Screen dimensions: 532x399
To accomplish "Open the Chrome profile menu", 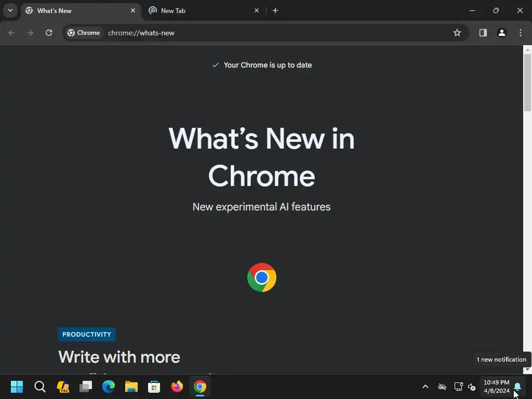I will (502, 33).
